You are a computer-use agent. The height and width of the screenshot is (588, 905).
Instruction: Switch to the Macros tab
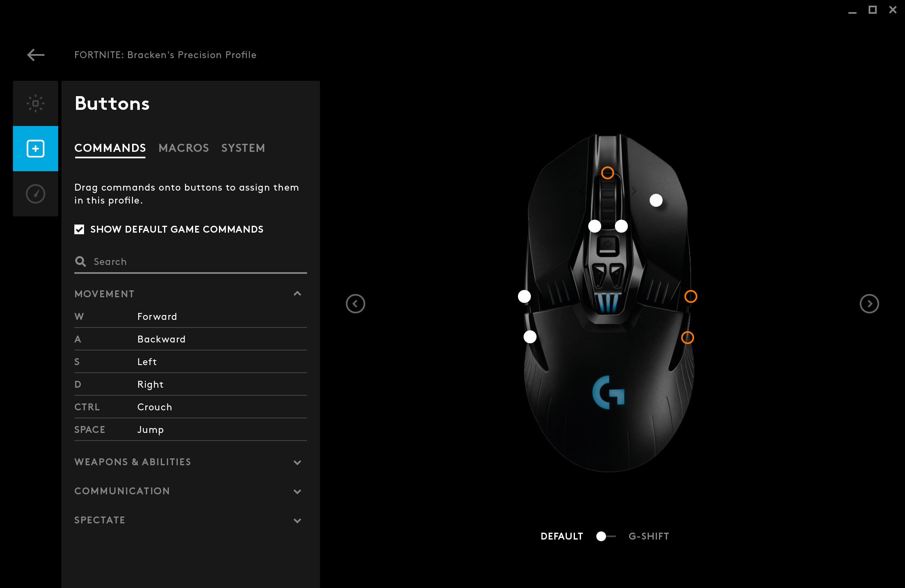tap(184, 148)
